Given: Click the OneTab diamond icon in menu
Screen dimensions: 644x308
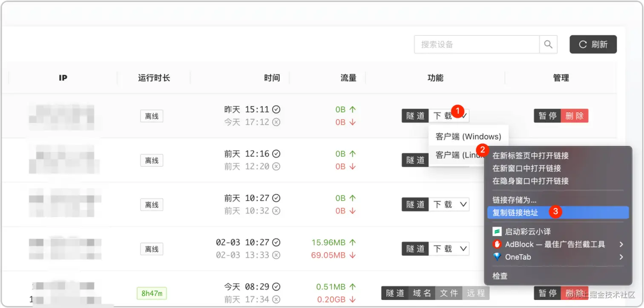Looking at the screenshot, I should coord(497,257).
